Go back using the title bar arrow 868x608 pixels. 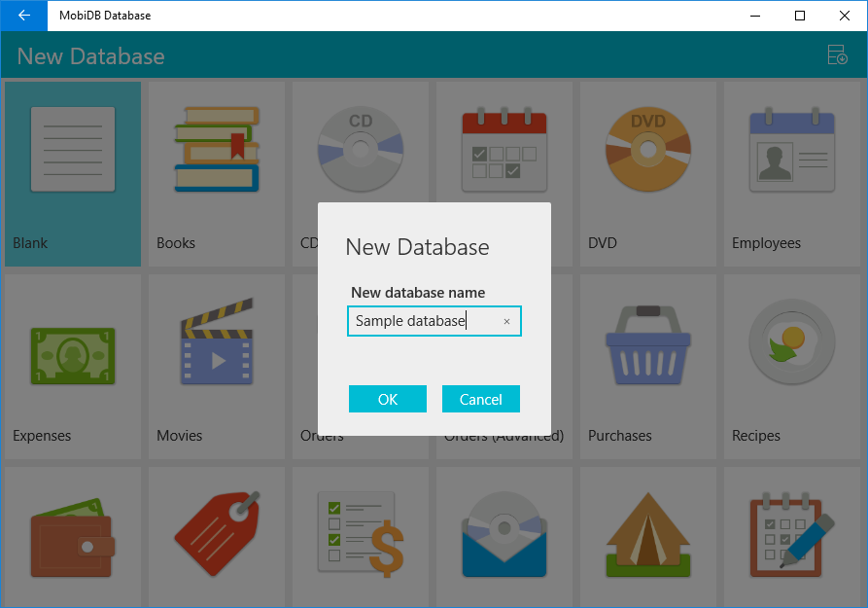[x=23, y=16]
